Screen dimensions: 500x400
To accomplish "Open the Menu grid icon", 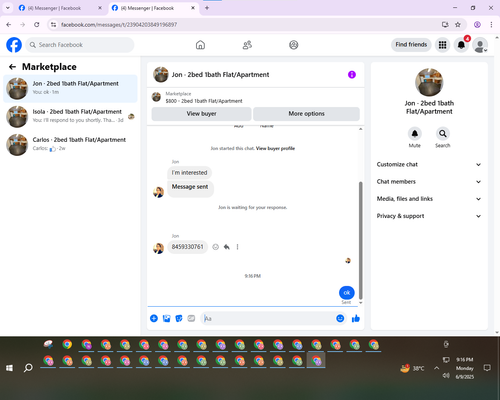I will (442, 45).
